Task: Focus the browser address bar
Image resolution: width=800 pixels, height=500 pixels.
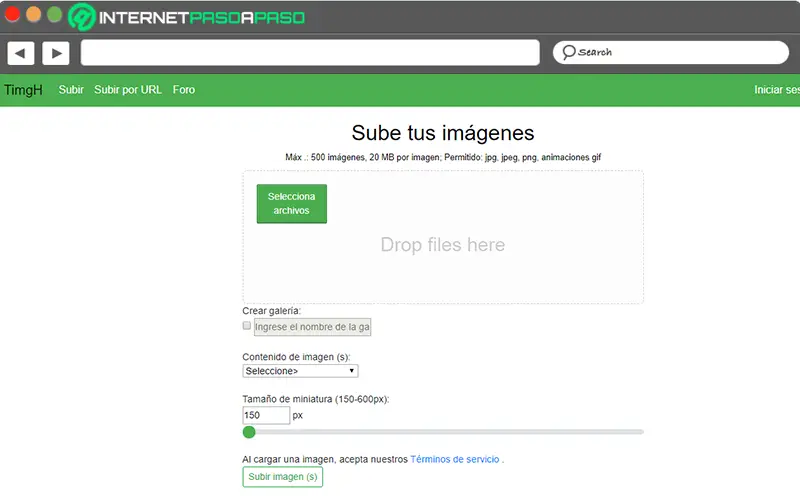Action: click(310, 53)
